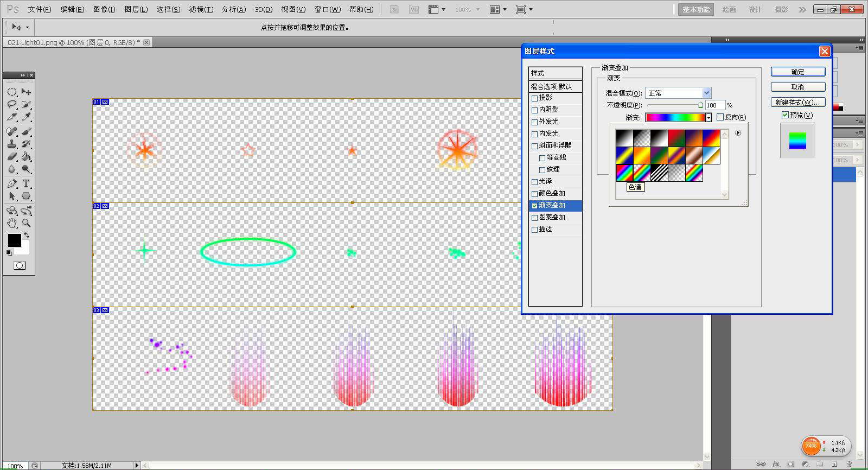
Task: Expand more workspaces chevron button
Action: (x=802, y=10)
